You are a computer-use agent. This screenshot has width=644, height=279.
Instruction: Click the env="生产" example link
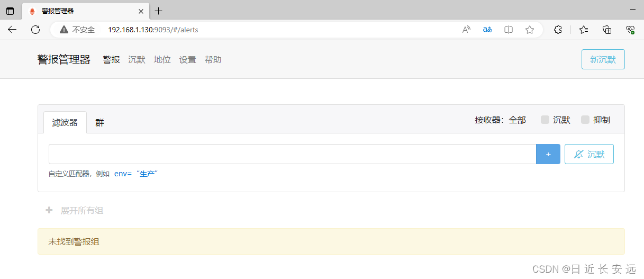[136, 174]
